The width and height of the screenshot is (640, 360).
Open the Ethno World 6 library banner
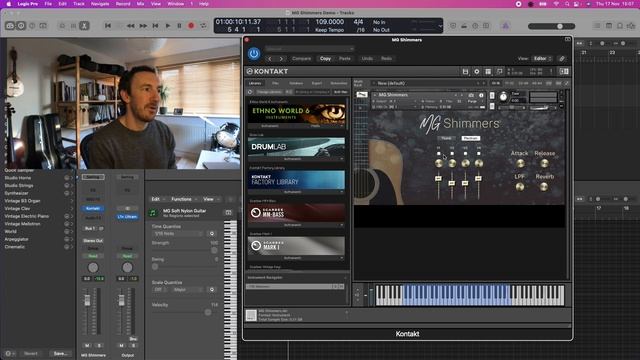(x=296, y=113)
